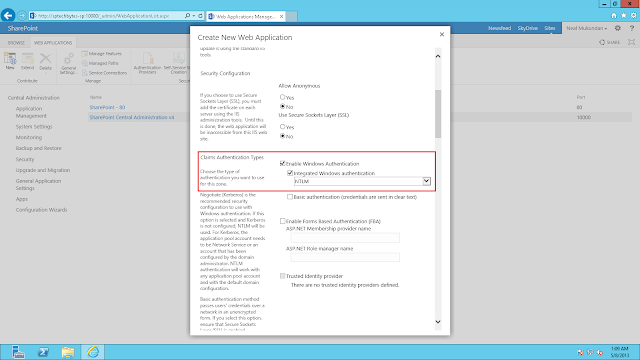640x360 pixels.
Task: Click the Extend ribbon icon
Action: click(27, 62)
